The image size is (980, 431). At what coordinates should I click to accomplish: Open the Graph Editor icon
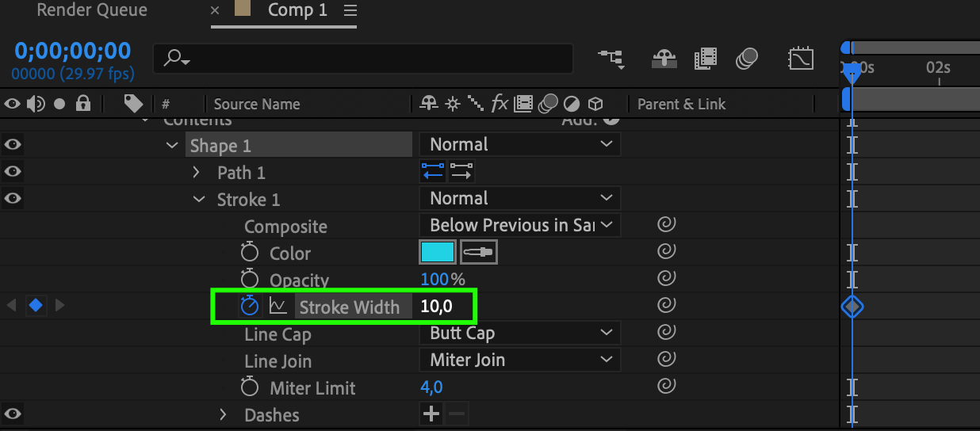800,59
